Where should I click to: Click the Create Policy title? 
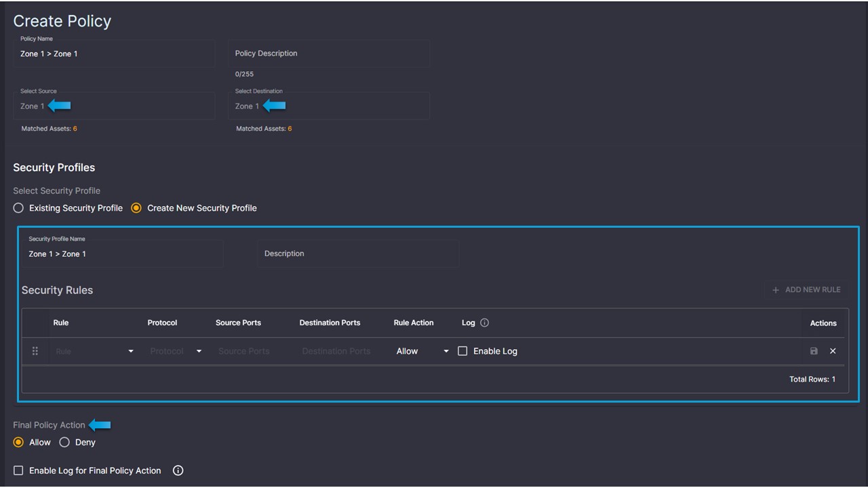pos(62,21)
